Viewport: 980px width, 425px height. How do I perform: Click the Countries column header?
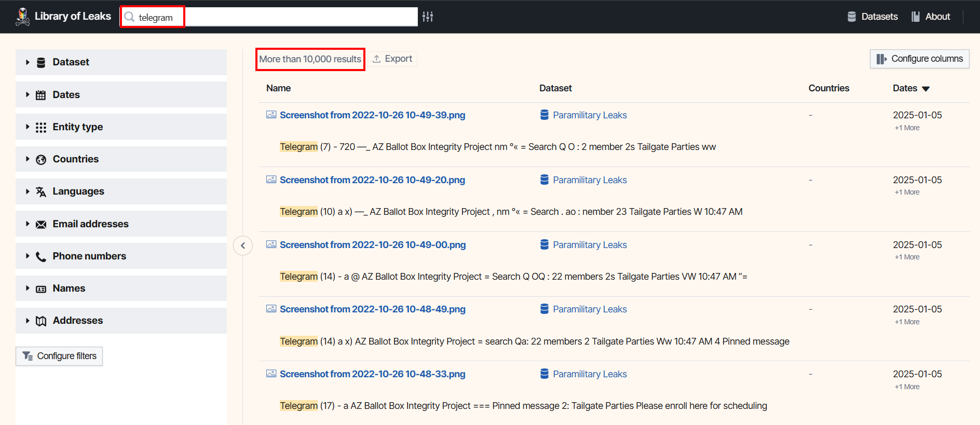tap(829, 88)
